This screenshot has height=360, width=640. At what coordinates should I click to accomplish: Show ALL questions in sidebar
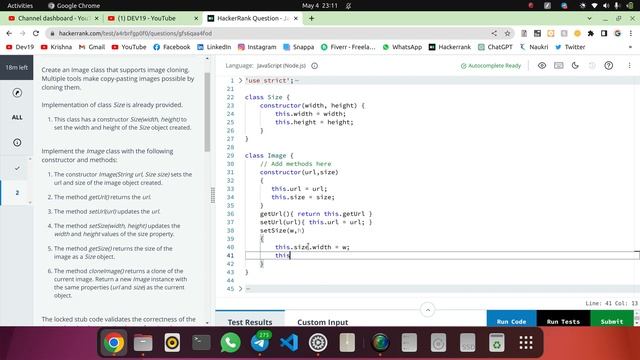coord(17,117)
